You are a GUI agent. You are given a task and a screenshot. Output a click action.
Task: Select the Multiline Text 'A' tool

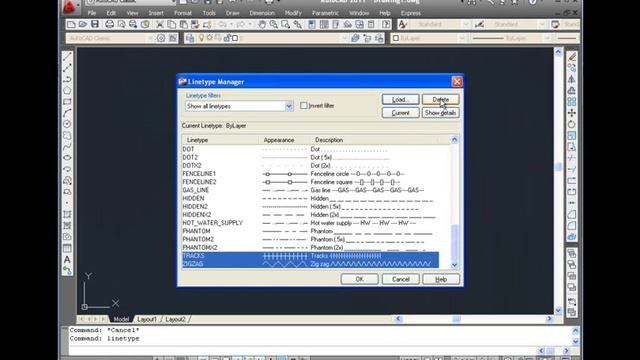67,259
